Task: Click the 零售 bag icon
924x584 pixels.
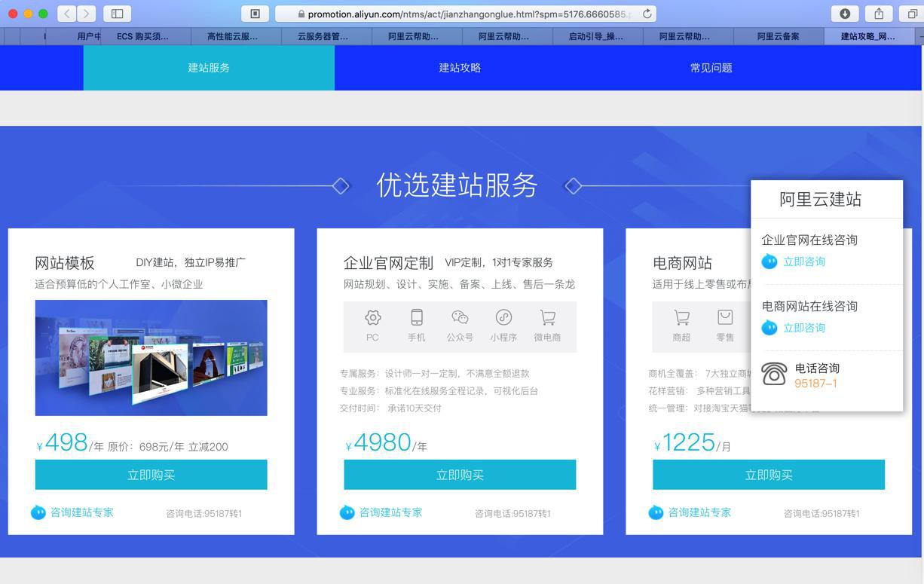Action: (725, 317)
